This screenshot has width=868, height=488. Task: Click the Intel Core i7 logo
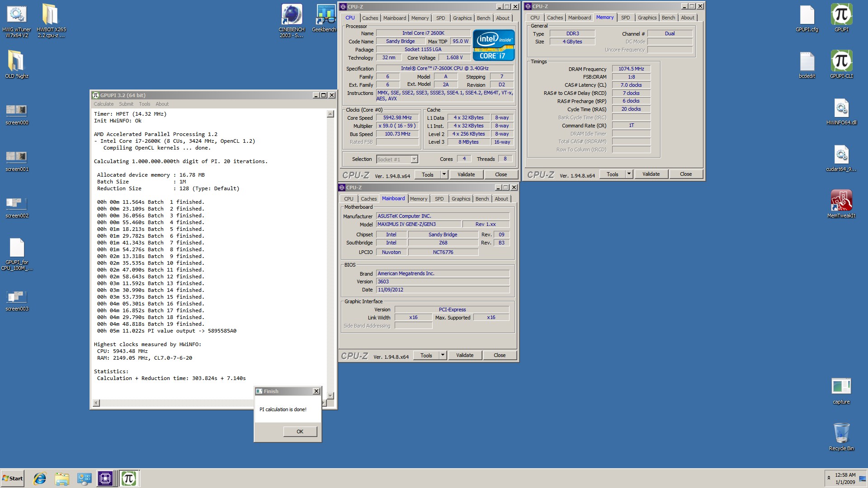tap(494, 45)
